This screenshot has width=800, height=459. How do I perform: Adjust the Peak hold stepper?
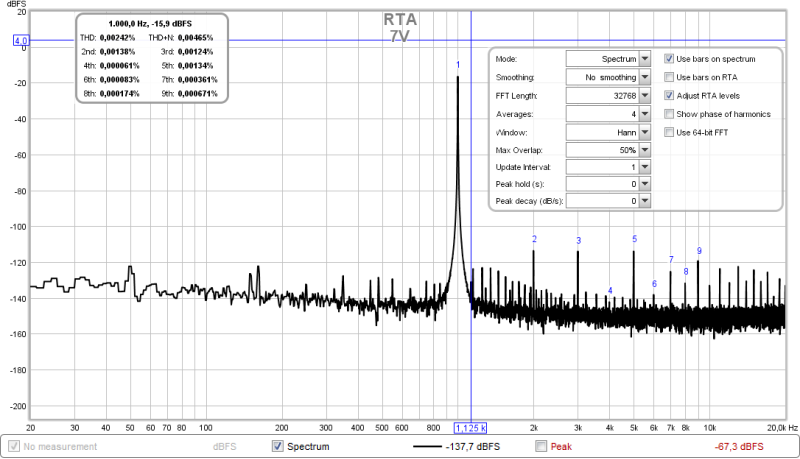tap(644, 184)
